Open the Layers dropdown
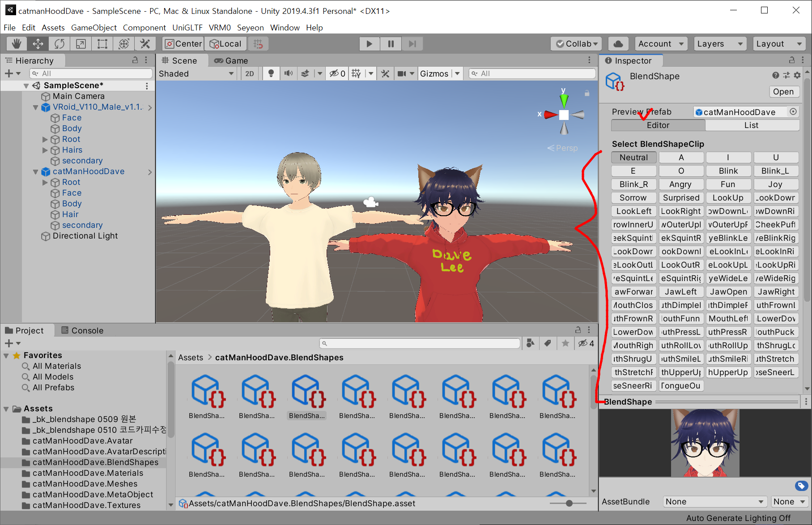The image size is (812, 525). [720, 44]
